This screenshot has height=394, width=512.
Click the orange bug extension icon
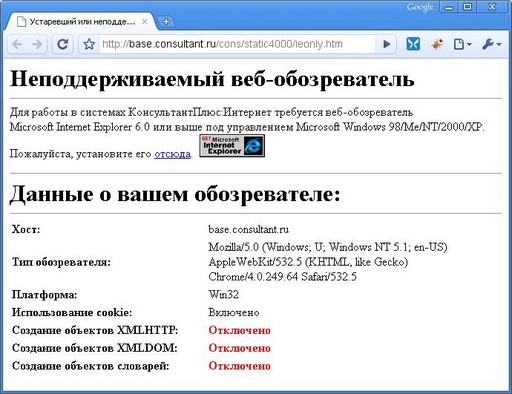(x=437, y=44)
